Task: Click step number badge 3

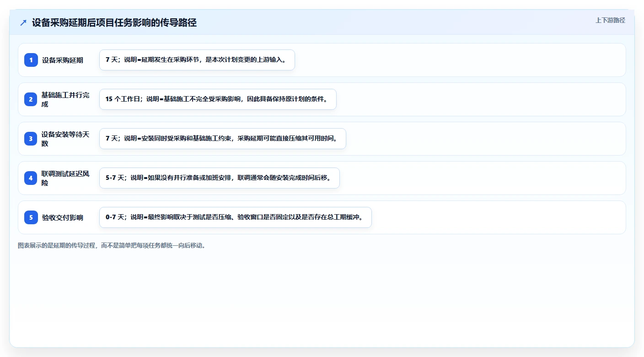Action: pyautogui.click(x=31, y=139)
